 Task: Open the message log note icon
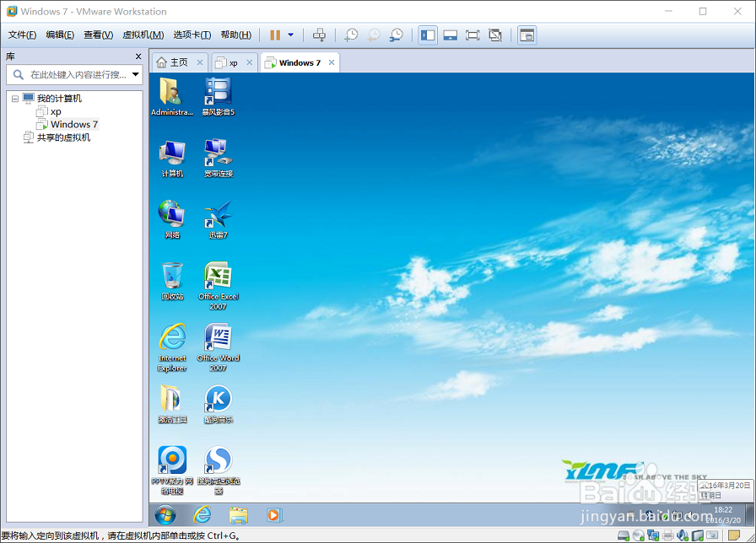(734, 535)
